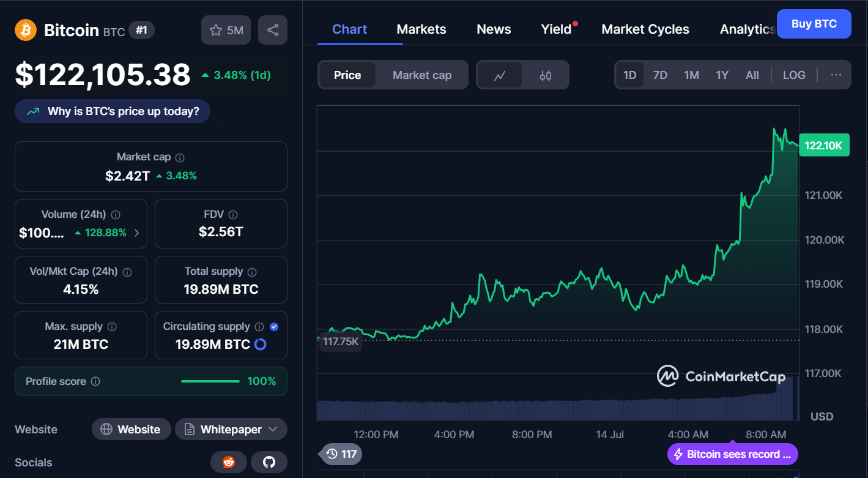Image resolution: width=868 pixels, height=478 pixels.
Task: Click the Profile score progress bar
Action: (210, 381)
